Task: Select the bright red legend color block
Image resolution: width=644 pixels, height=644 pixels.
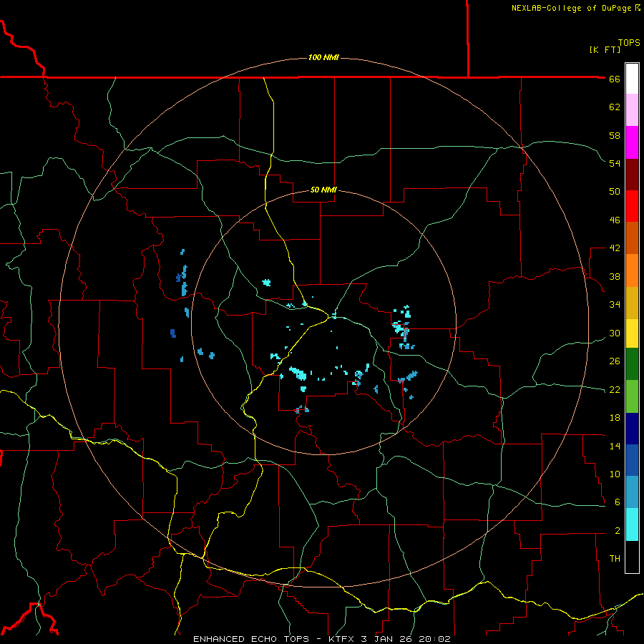Action: (632, 206)
